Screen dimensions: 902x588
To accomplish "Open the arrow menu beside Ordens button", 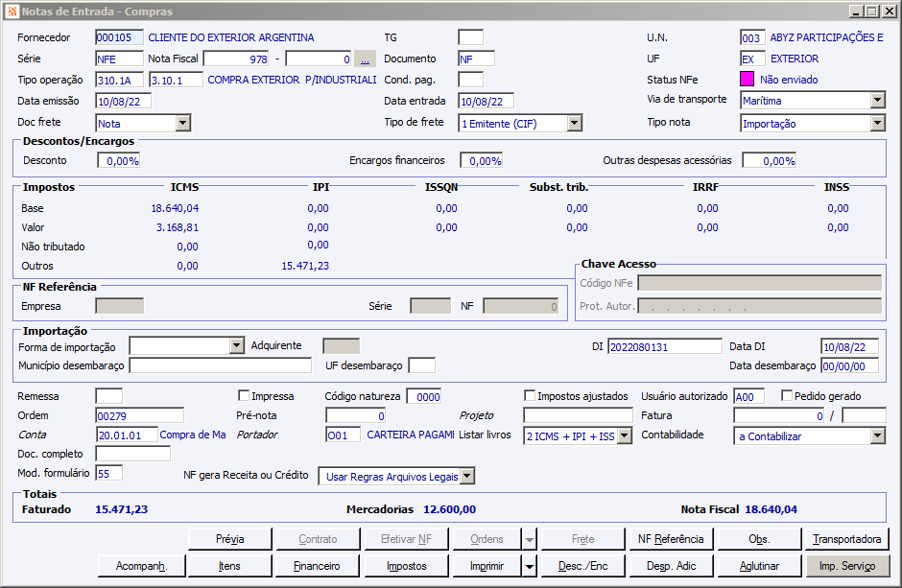I will coord(529,539).
